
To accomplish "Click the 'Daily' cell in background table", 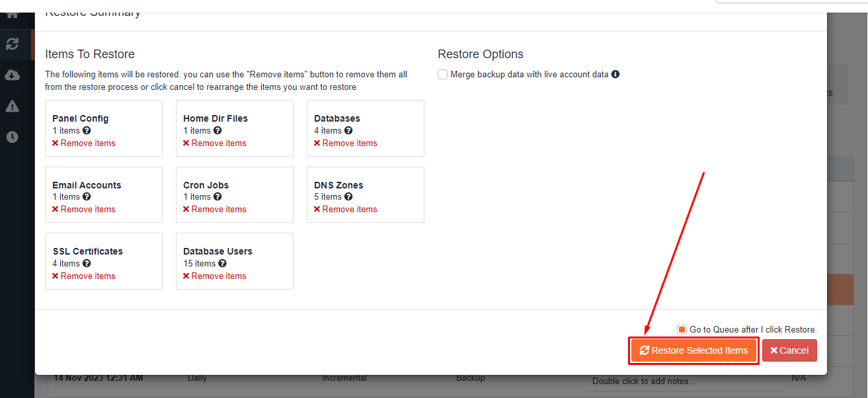I will click(x=197, y=378).
